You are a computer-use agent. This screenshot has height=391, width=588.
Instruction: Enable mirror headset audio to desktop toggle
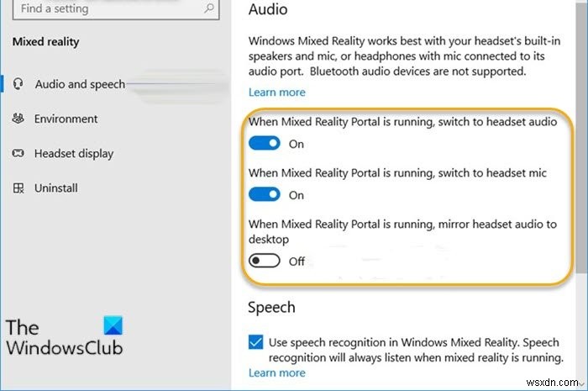(x=265, y=261)
